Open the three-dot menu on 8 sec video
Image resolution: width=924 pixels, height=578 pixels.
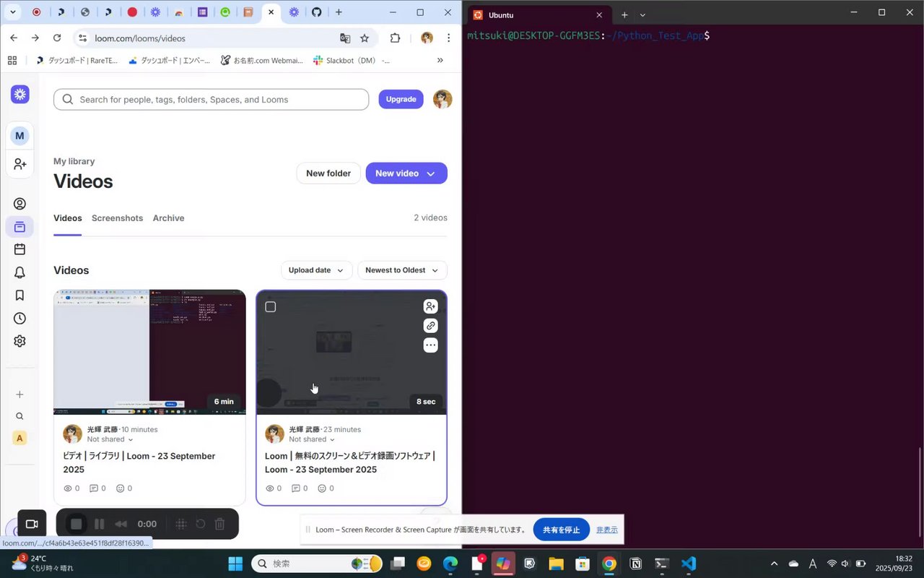[430, 345]
